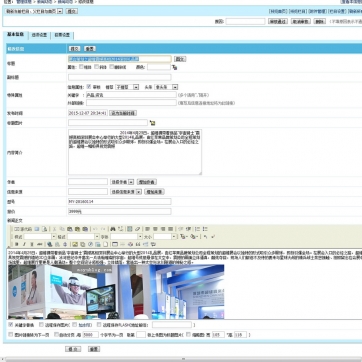Toggle the 审核 approved checkbox
Image resolution: width=362 pixels, height=362 pixels.
click(x=89, y=87)
